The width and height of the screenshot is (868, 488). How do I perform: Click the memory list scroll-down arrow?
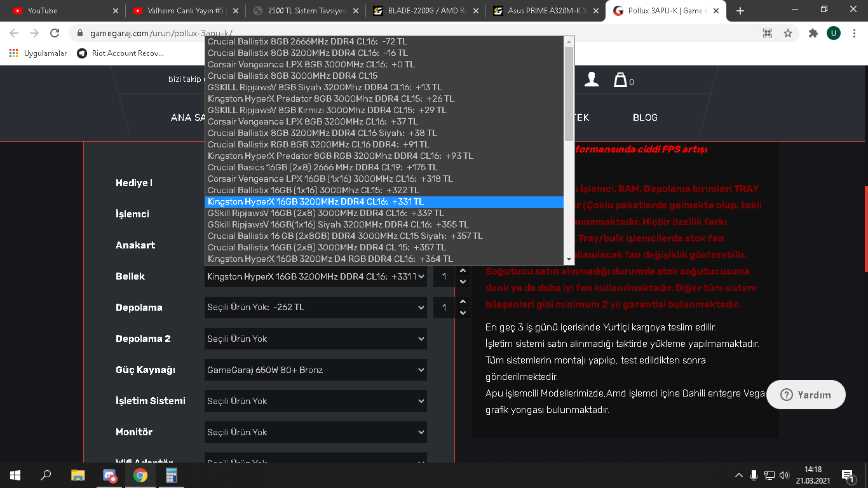569,259
